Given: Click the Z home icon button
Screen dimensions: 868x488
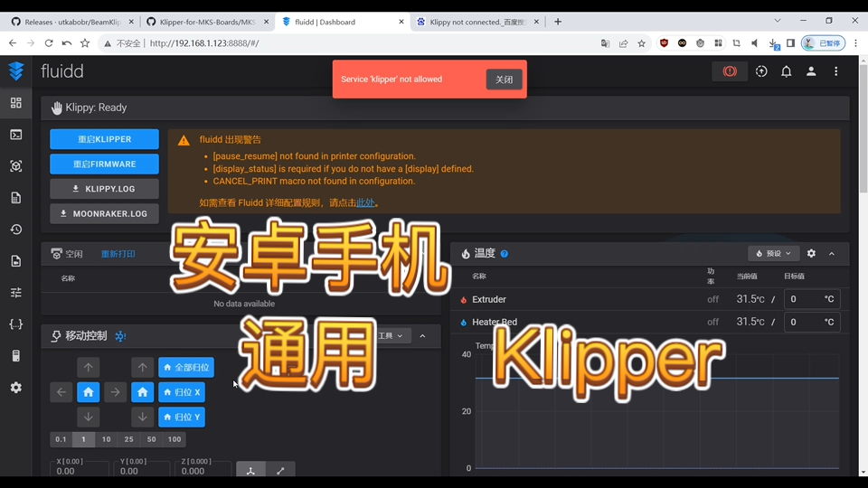Looking at the screenshot, I should tap(142, 392).
